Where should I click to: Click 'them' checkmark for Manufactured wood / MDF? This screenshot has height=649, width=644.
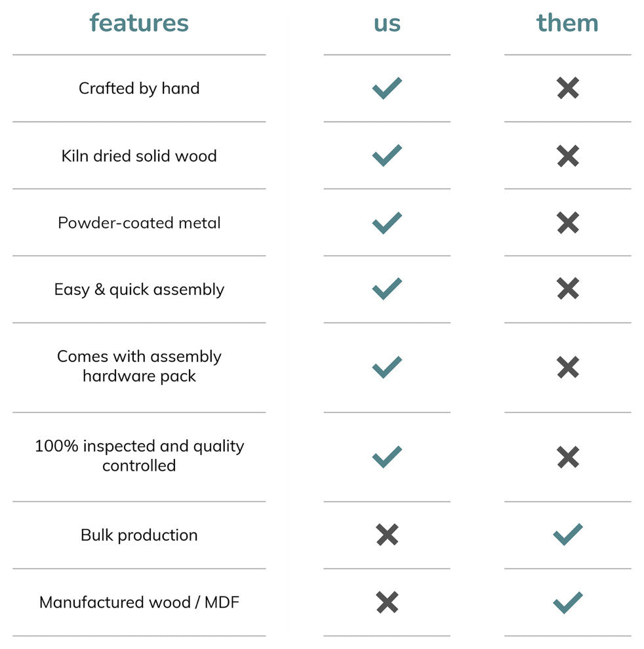[x=568, y=602]
